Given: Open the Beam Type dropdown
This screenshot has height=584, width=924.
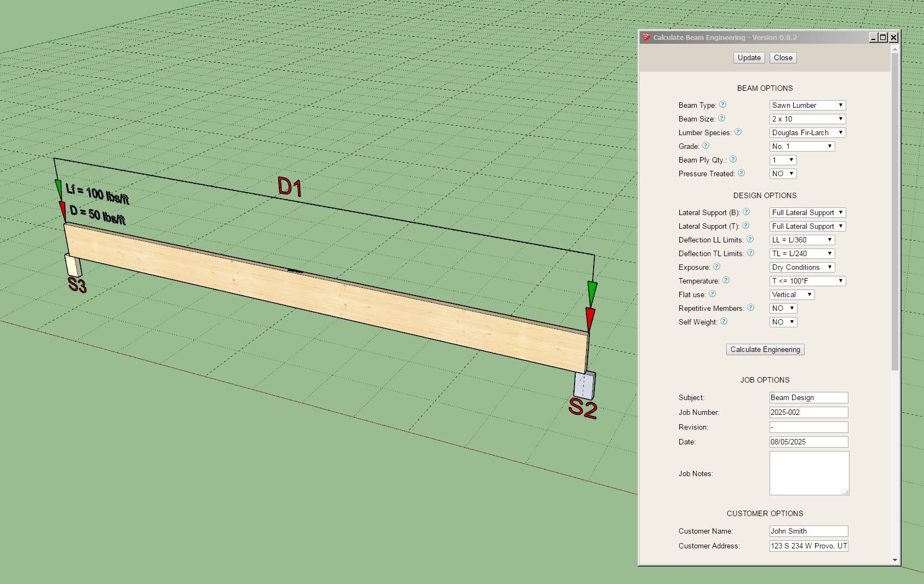Looking at the screenshot, I should coord(807,105).
